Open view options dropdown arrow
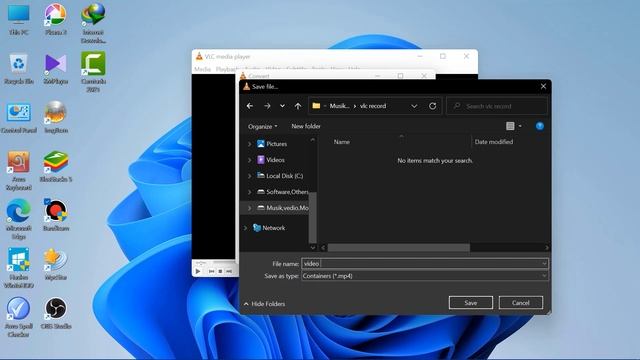640x360 pixels. [x=520, y=126]
